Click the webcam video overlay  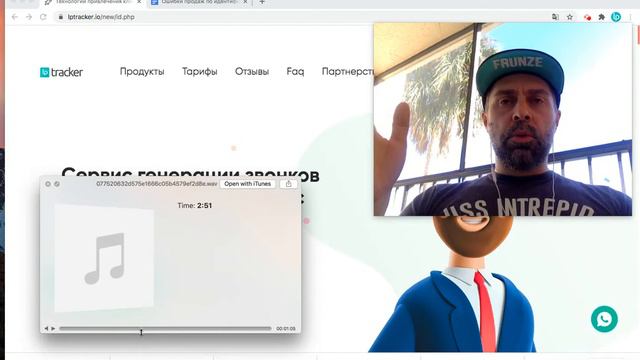[x=503, y=119]
